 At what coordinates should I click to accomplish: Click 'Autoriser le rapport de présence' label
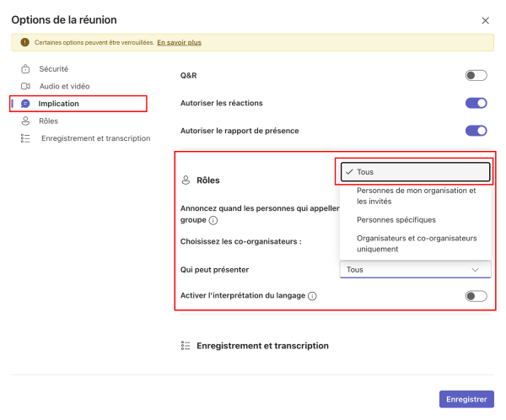[240, 131]
